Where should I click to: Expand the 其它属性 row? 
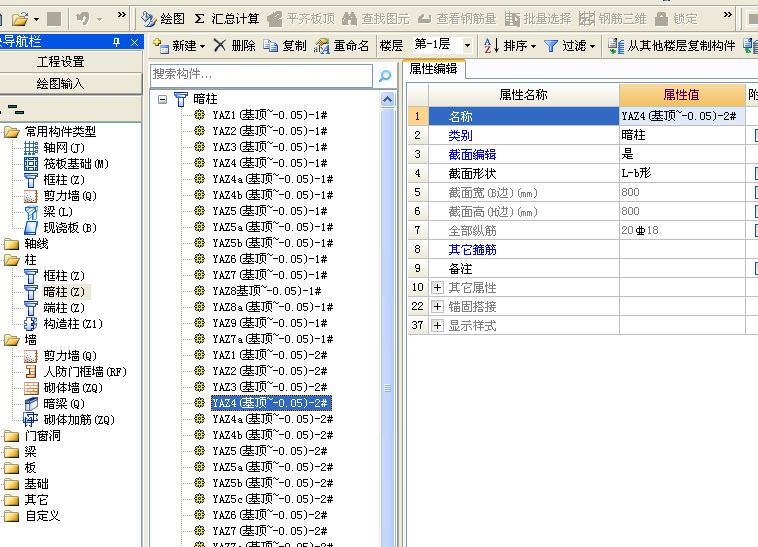coord(437,288)
